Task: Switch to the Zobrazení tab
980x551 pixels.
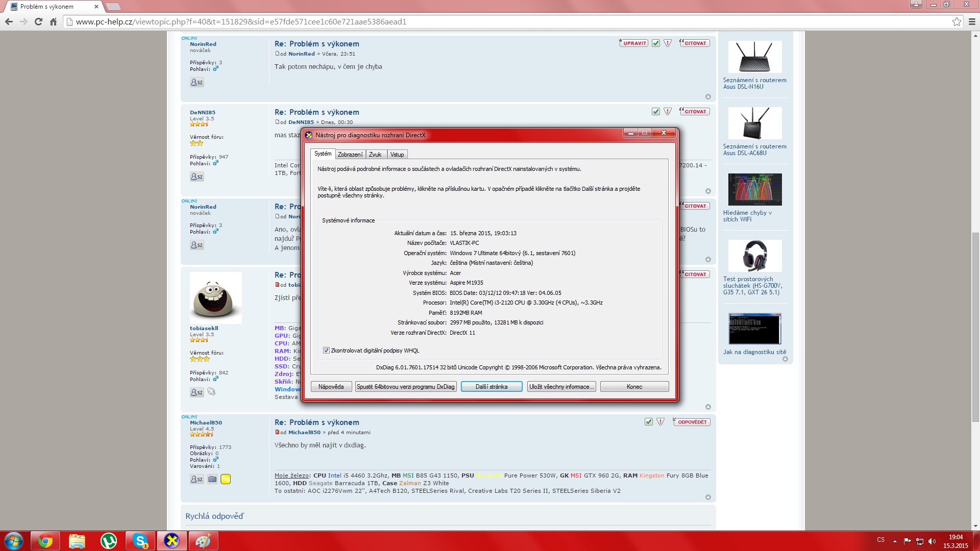Action: click(350, 155)
